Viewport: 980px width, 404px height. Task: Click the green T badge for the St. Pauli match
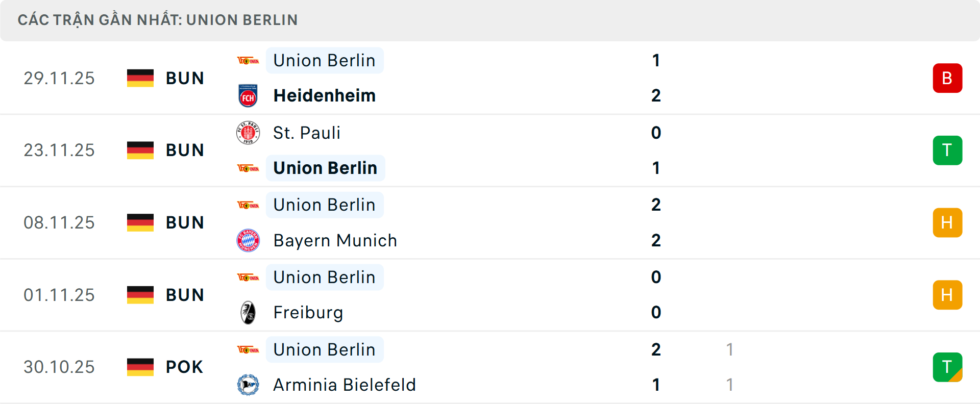tap(947, 150)
